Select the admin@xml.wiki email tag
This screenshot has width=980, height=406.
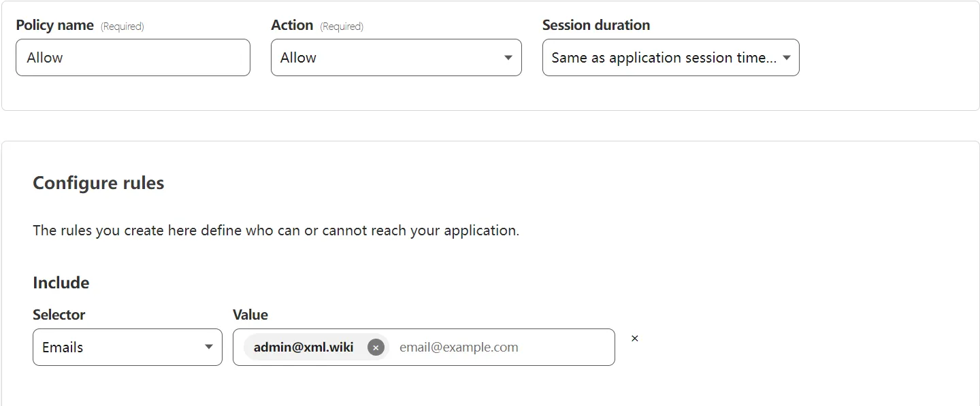[304, 348]
